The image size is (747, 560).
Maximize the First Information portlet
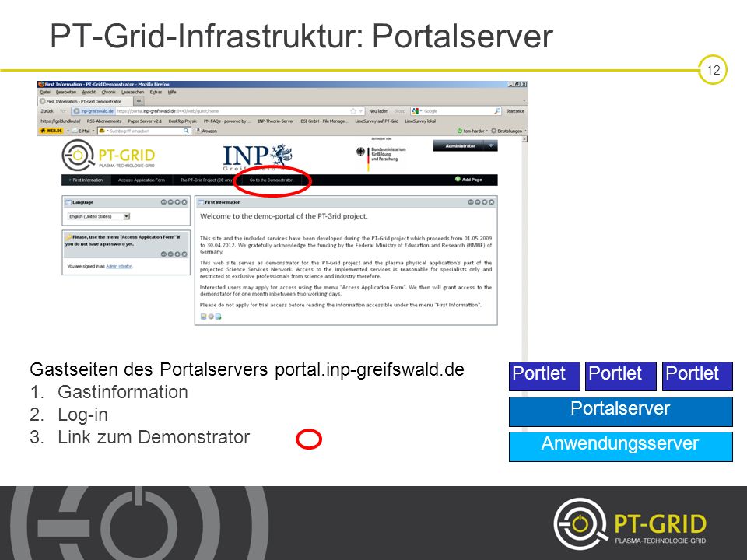click(x=485, y=202)
